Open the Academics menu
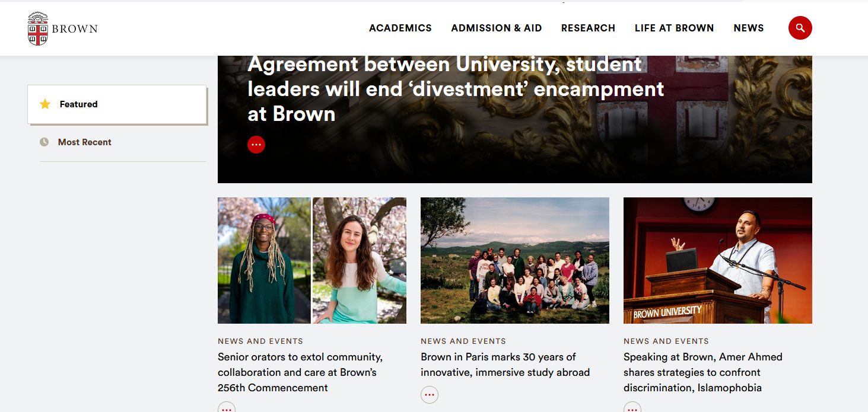Viewport: 868px width, 412px height. [400, 28]
